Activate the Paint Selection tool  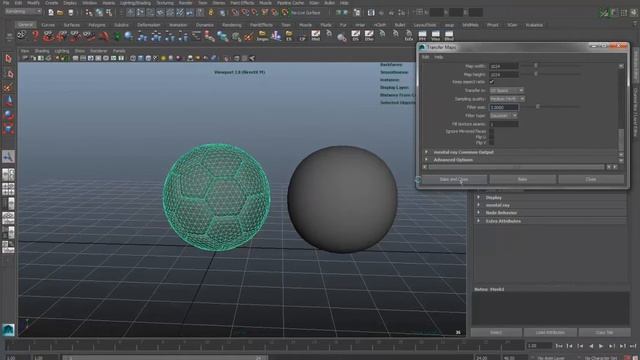[x=8, y=87]
